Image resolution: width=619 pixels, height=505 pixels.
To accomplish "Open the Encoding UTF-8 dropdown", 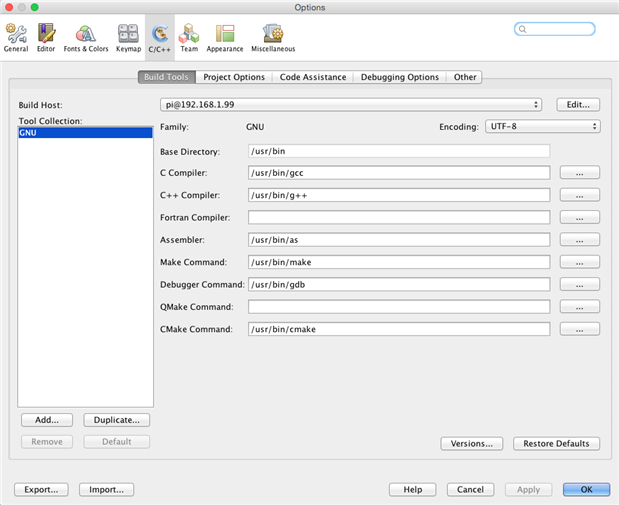I will 542,127.
